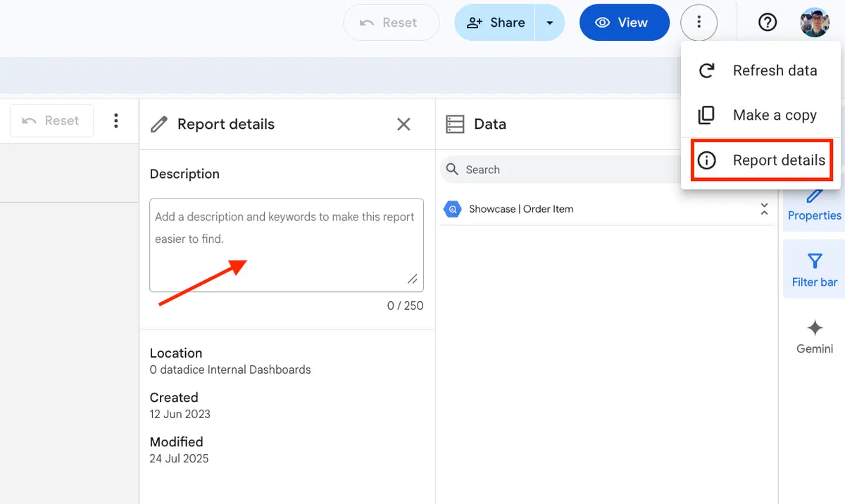Click the top Reset button
This screenshot has width=845, height=504.
click(x=391, y=23)
